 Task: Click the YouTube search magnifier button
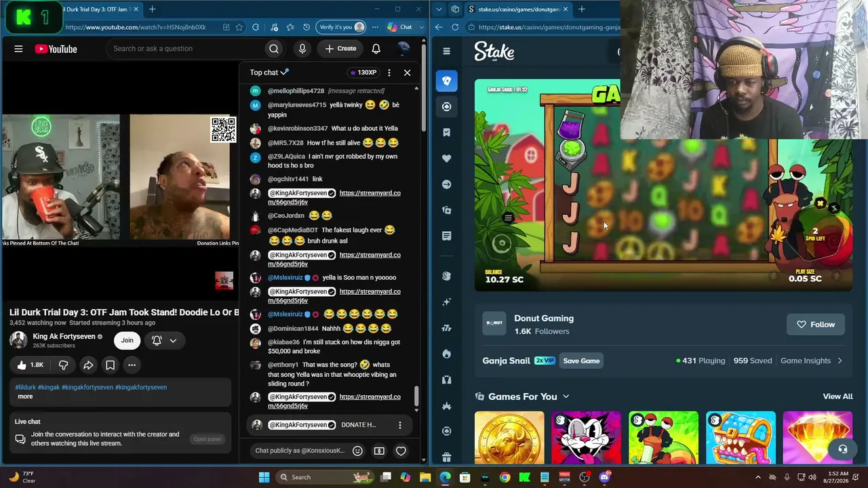(274, 49)
